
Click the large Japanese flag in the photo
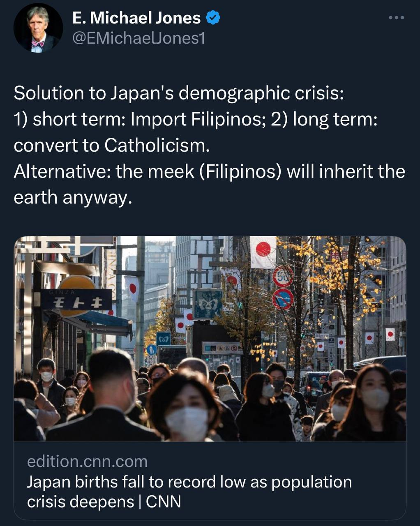click(x=263, y=252)
